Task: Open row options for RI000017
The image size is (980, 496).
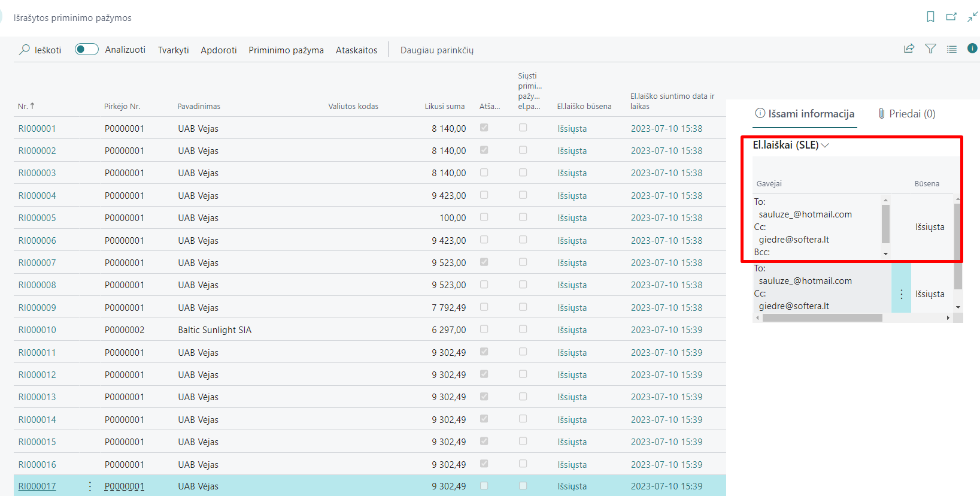Action: coord(90,486)
